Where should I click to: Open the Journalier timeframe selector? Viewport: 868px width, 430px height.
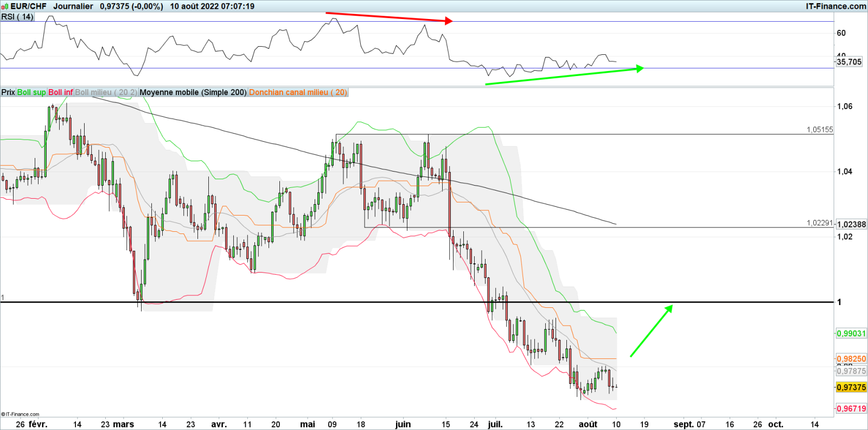73,7
